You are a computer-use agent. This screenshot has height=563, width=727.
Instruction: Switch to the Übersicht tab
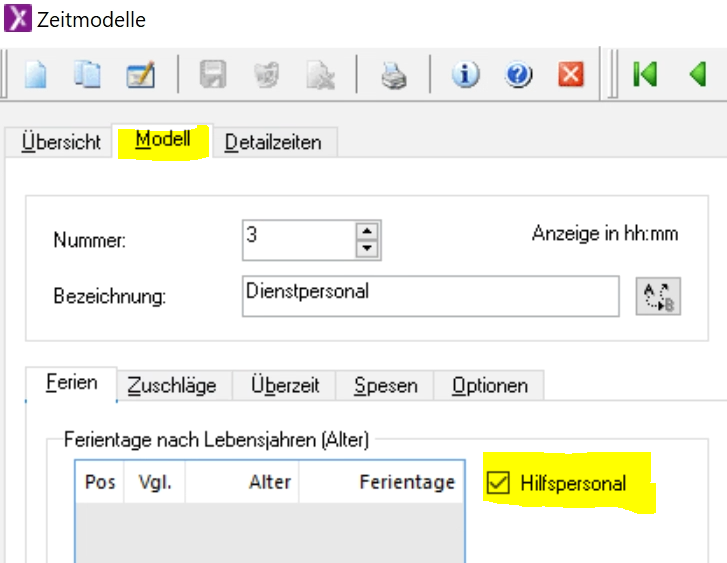[x=61, y=142]
